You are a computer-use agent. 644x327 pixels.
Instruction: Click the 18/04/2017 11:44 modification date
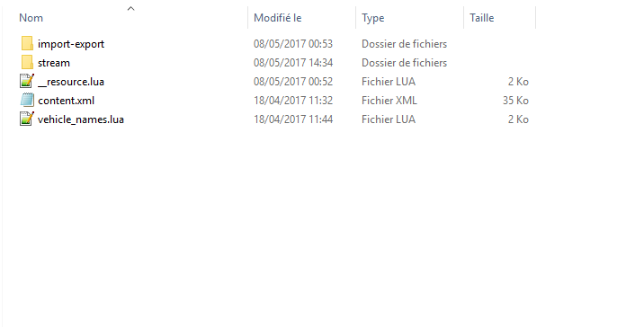(x=293, y=119)
